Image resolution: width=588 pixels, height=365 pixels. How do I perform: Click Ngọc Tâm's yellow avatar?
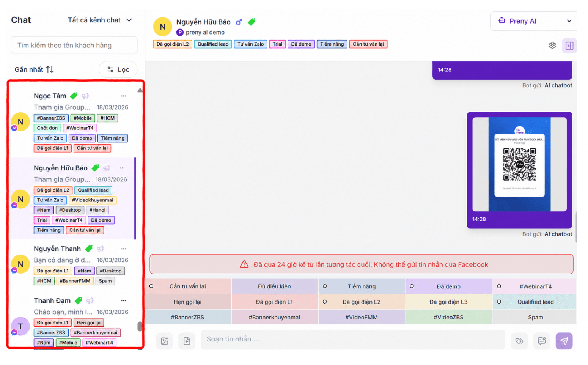click(20, 122)
